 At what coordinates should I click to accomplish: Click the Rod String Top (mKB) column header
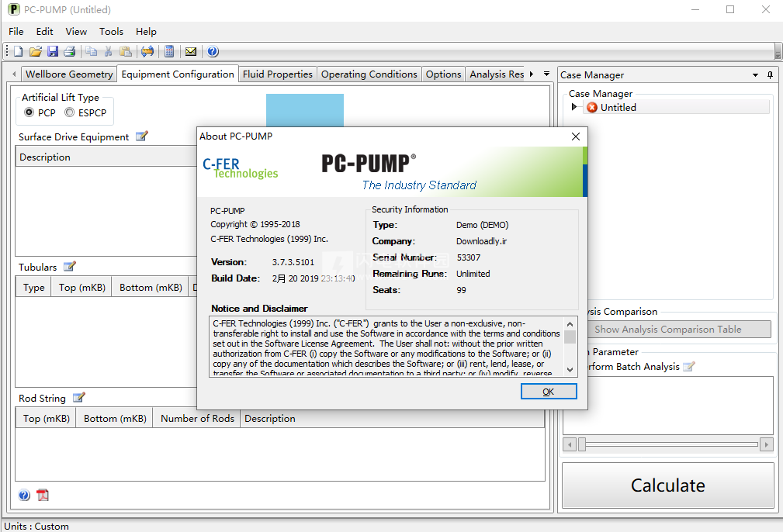[x=47, y=419]
